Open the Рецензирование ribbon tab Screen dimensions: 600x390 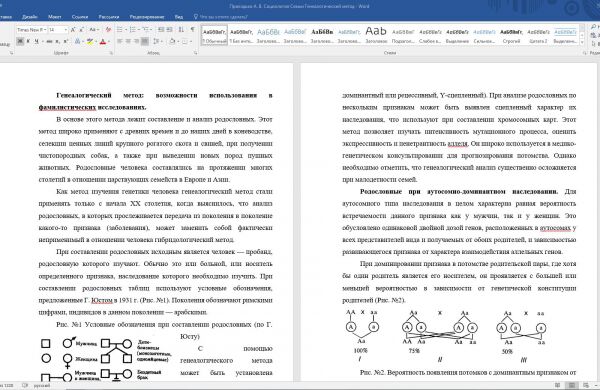pos(147,17)
